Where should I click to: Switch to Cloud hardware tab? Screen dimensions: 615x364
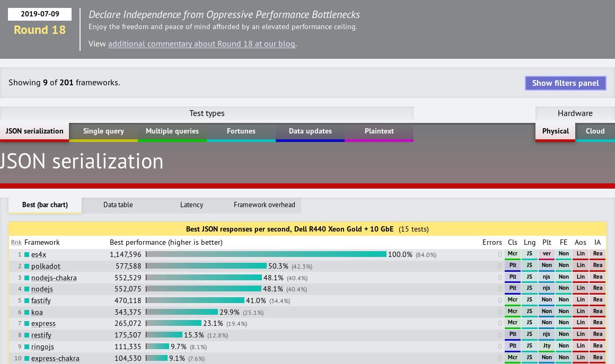(x=595, y=131)
